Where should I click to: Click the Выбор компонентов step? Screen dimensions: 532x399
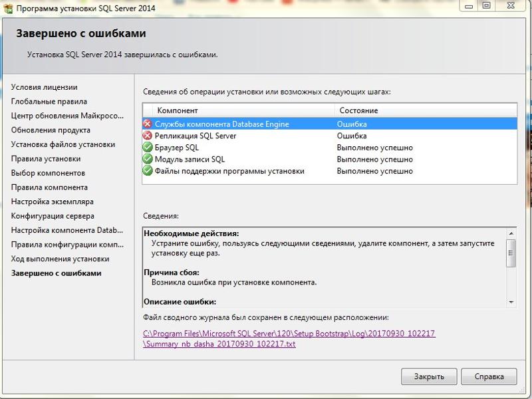point(48,173)
